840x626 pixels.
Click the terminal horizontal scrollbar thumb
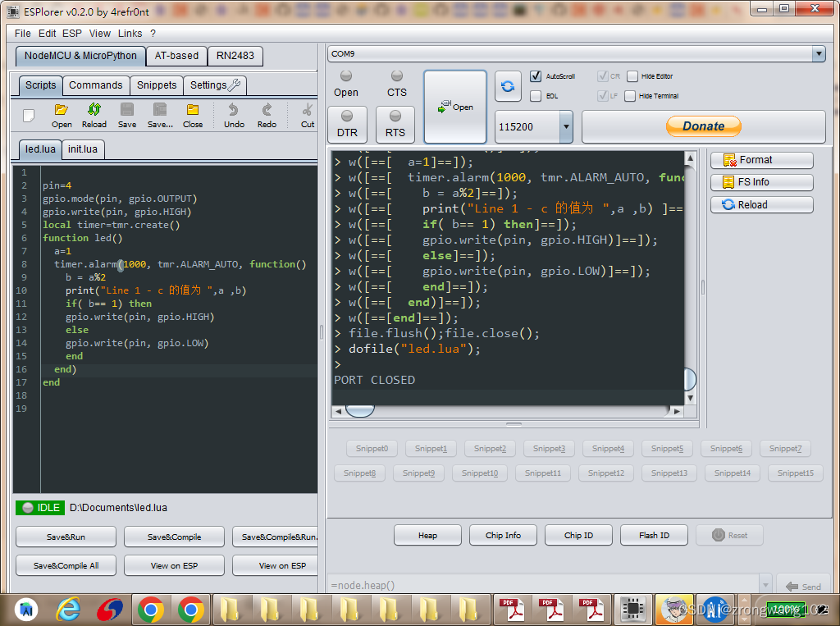360,411
